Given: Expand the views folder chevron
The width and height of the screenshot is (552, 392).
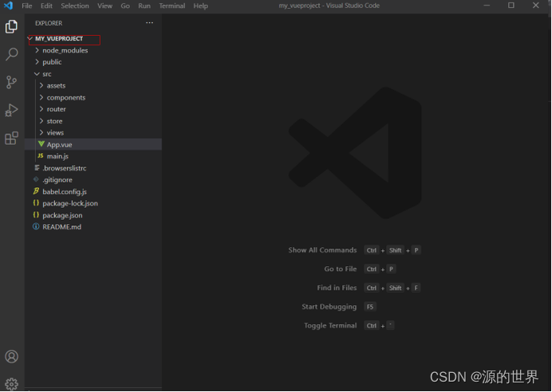Looking at the screenshot, I should pos(41,132).
